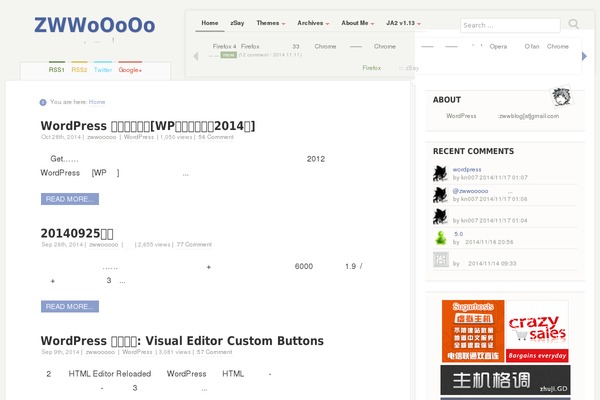Click the avatar beside @zwwooooo comment
The width and height of the screenshot is (600, 400).
(440, 195)
